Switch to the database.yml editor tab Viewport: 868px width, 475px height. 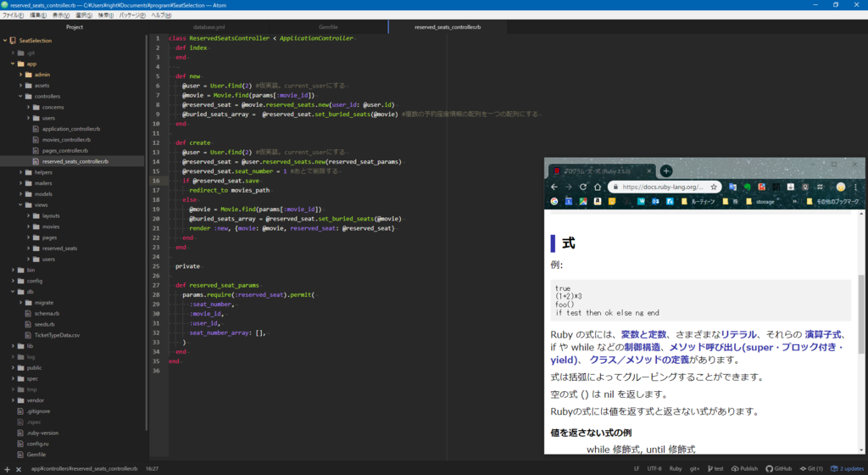tap(209, 26)
